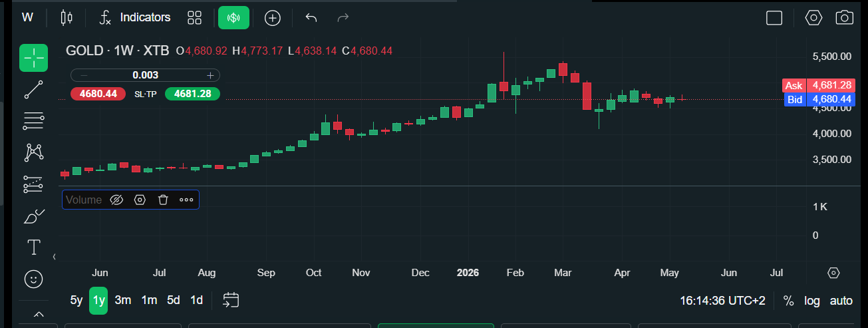Click the red 4680.44 sell button
The height and width of the screenshot is (328, 868).
[x=98, y=94]
